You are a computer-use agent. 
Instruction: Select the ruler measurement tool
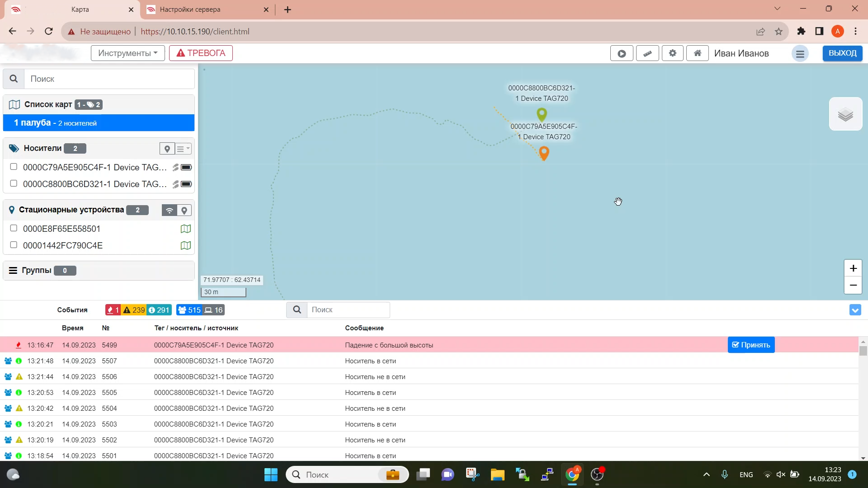click(x=647, y=53)
